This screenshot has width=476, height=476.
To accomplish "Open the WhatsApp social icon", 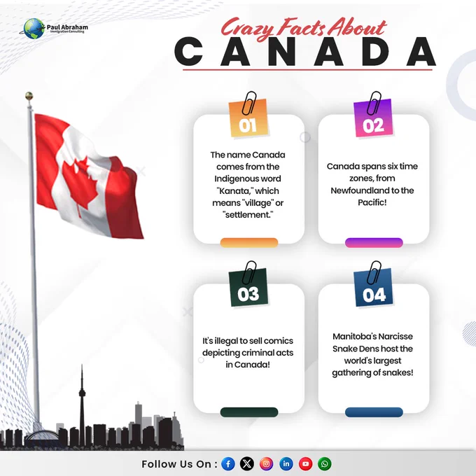I will click(325, 464).
